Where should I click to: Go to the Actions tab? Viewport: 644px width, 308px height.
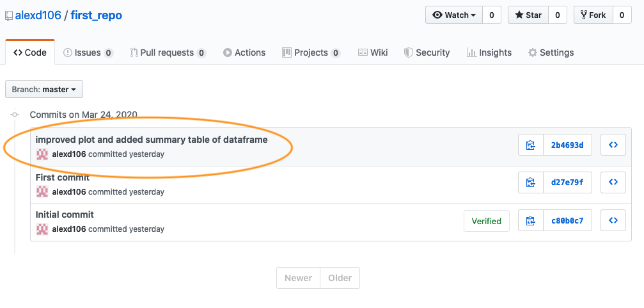pos(244,53)
